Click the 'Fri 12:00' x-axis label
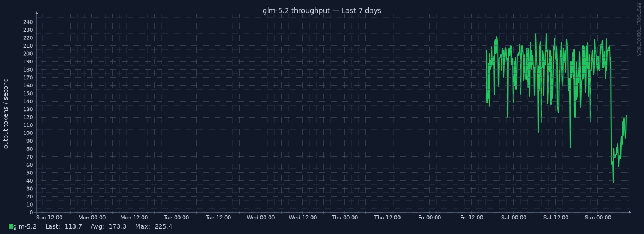 (472, 218)
